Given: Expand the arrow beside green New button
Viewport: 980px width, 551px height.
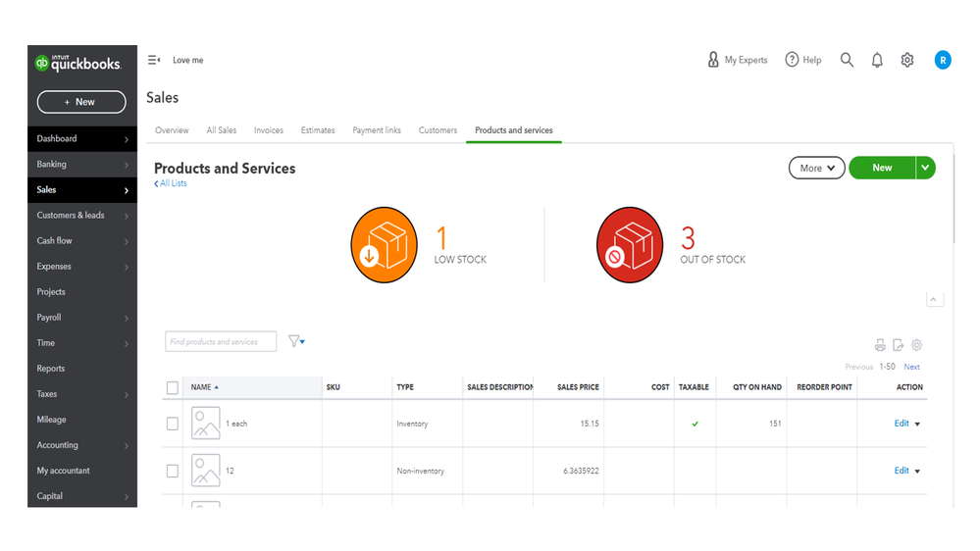Looking at the screenshot, I should [925, 168].
